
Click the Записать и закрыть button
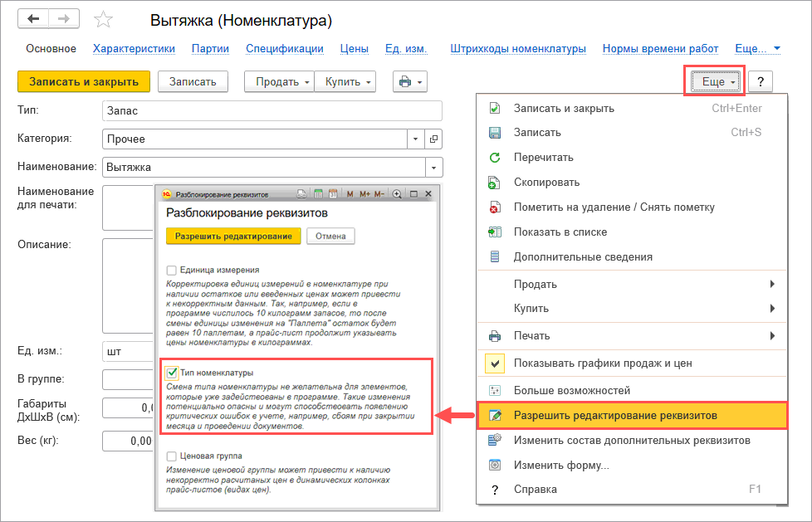click(83, 81)
